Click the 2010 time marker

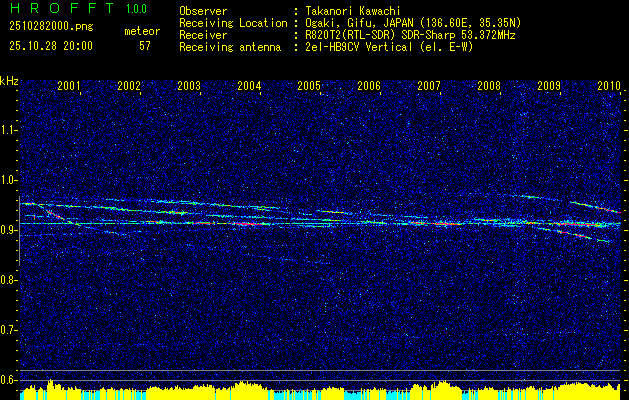609,85
